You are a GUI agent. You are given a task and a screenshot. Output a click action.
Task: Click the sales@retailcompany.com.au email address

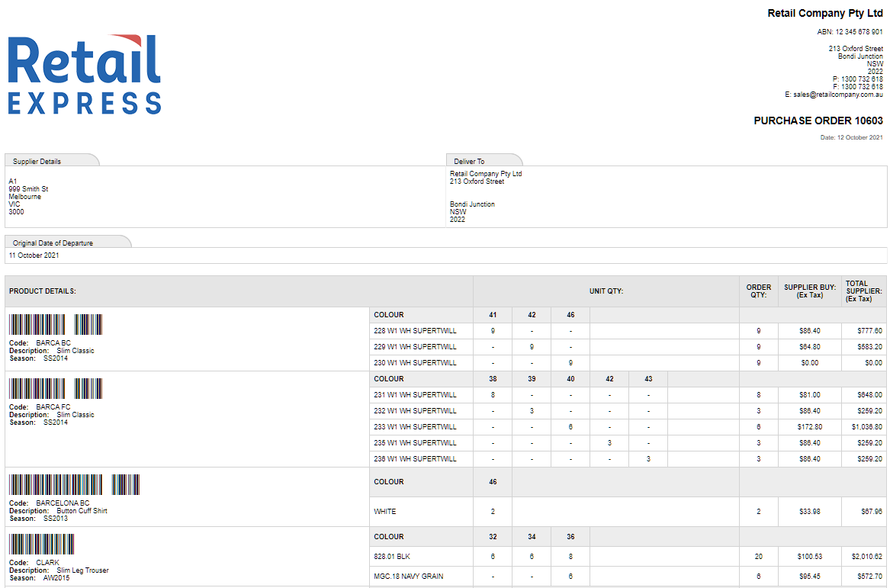tap(838, 95)
